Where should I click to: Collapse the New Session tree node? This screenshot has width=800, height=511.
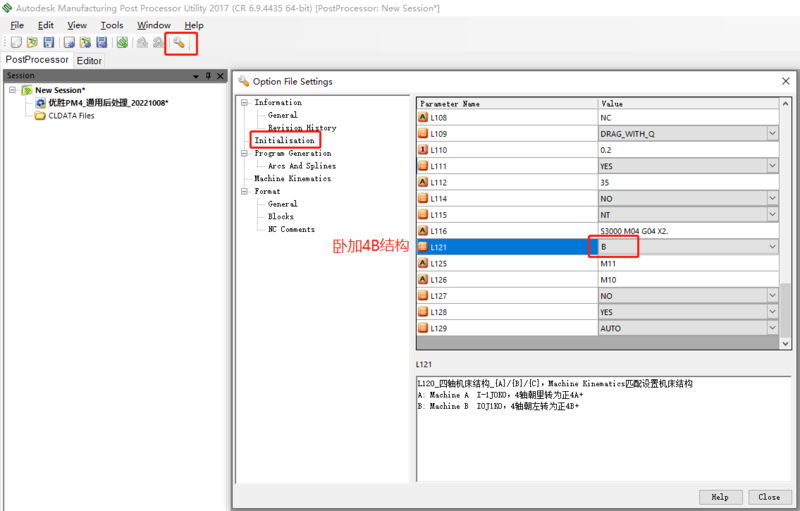(x=12, y=90)
